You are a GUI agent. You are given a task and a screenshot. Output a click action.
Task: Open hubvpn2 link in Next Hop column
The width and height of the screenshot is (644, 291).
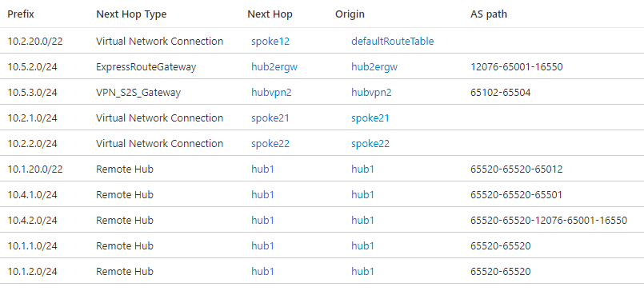click(271, 93)
